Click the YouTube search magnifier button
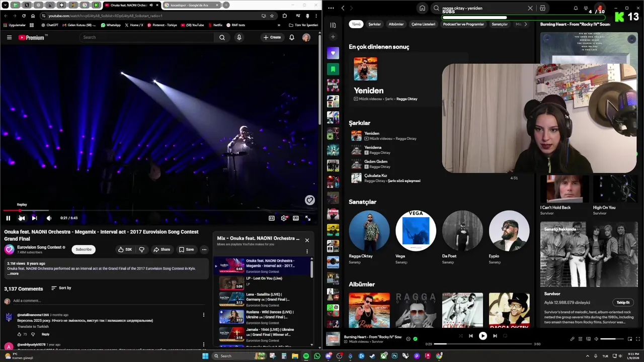This screenshot has height=362, width=644. coord(222,37)
